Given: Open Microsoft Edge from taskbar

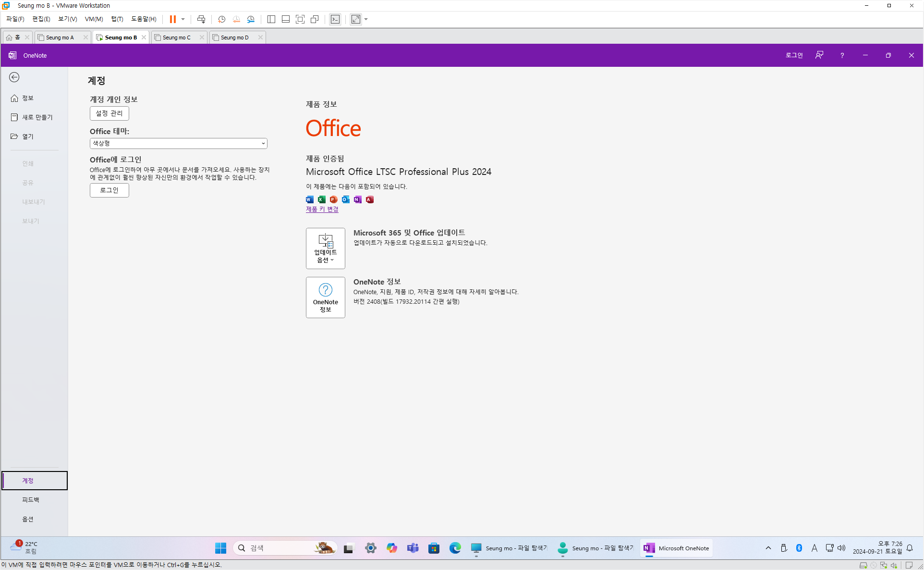Looking at the screenshot, I should 455,548.
